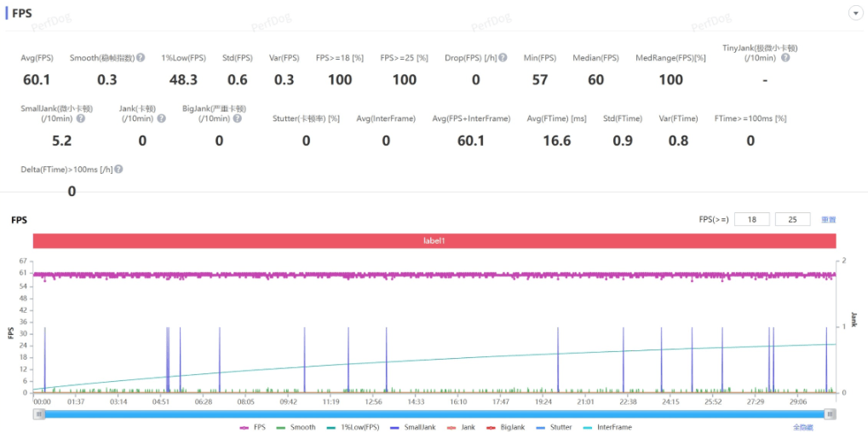Viewport: 868px width, 433px height.
Task: Click the help icon under Jank(卡顿)
Action: point(162,118)
